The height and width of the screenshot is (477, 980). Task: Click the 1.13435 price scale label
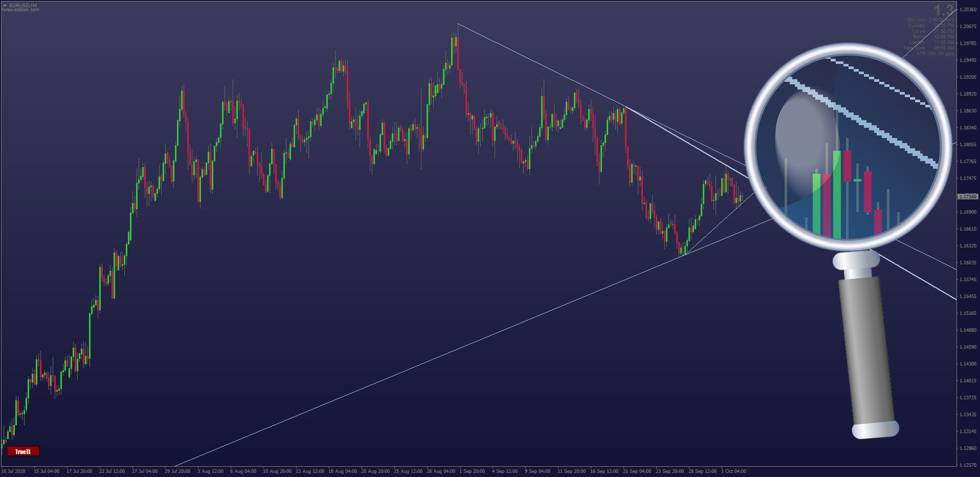point(968,415)
